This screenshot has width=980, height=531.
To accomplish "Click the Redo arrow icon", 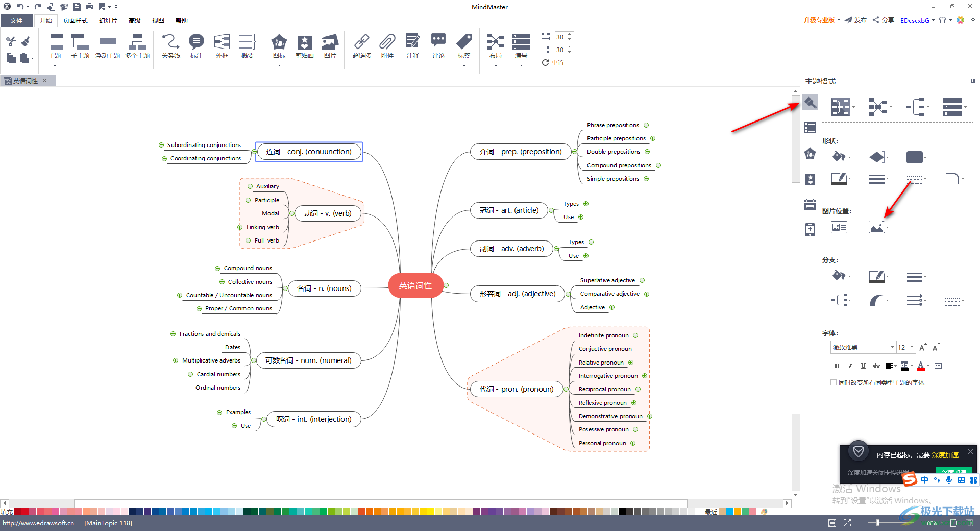I will 38,7.
